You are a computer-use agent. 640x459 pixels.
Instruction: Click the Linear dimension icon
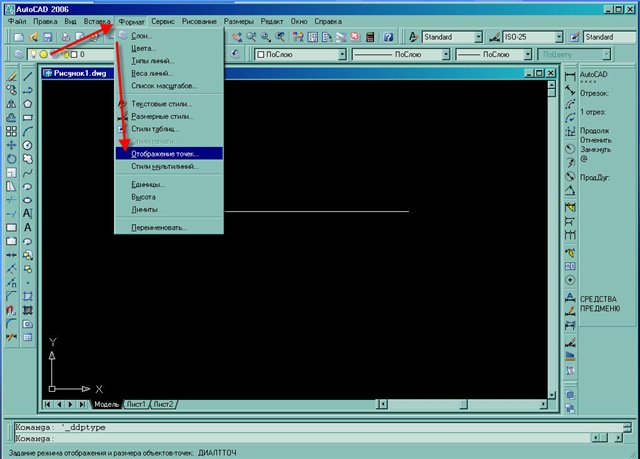pos(570,74)
